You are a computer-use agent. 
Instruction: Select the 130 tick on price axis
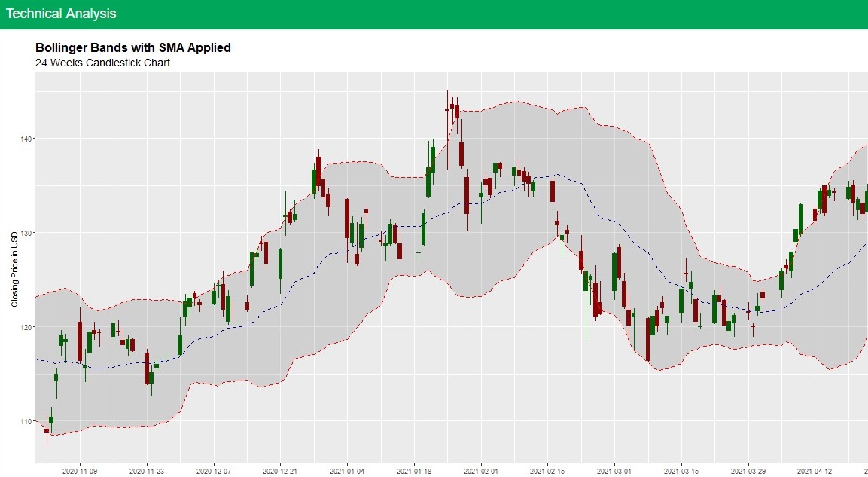tap(24, 233)
